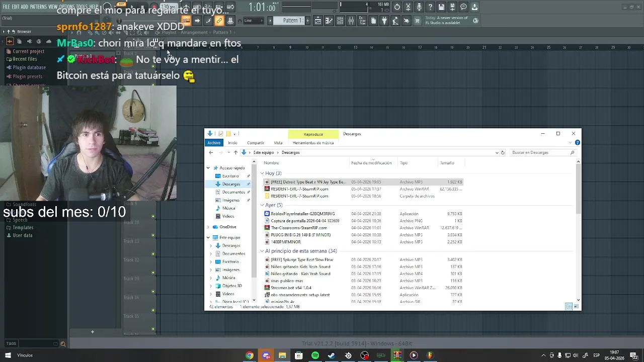Open Spotify from the taskbar

[315, 355]
